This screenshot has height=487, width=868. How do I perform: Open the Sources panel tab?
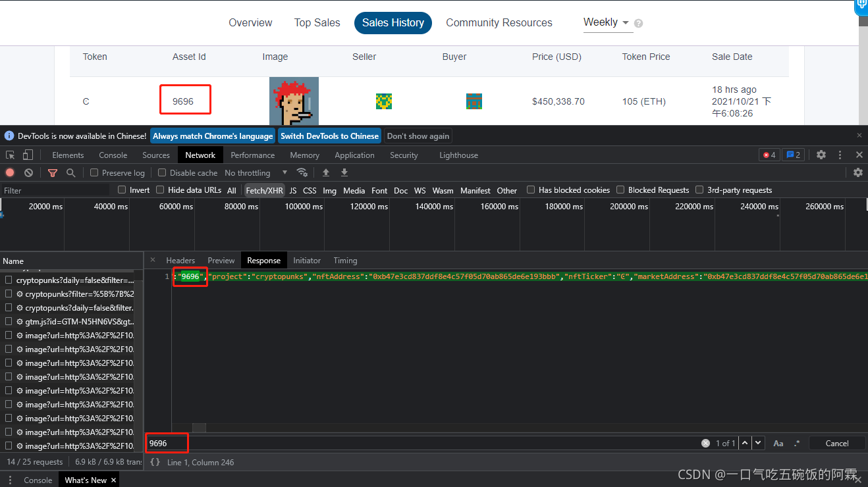[156, 155]
